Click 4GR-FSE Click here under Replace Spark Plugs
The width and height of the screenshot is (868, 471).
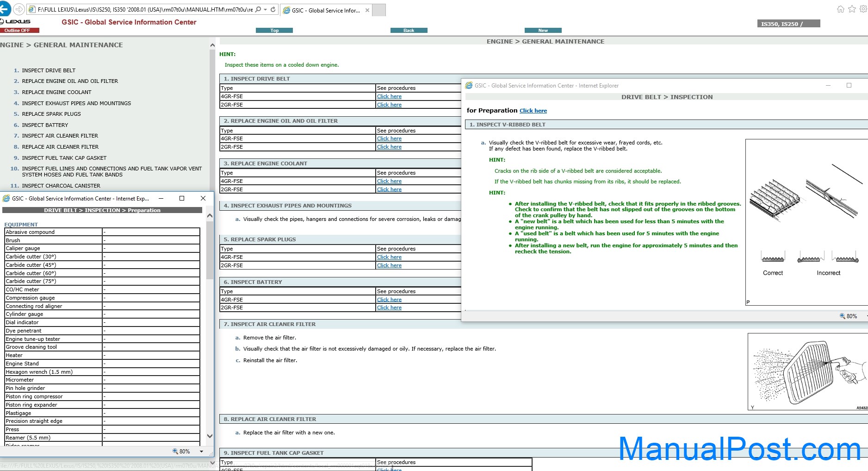(389, 257)
